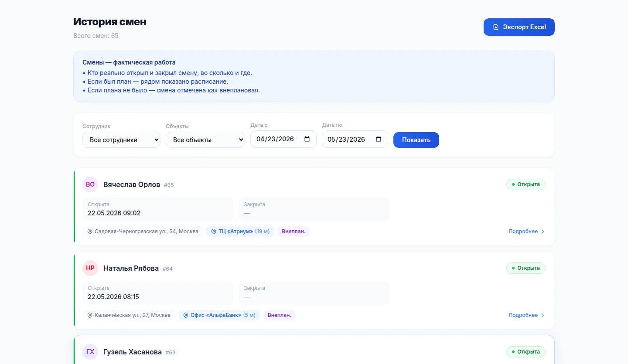Image resolution: width=628 pixels, height=364 pixels.
Task: Click the ТЦ «Атриум» object tag
Action: 240,231
